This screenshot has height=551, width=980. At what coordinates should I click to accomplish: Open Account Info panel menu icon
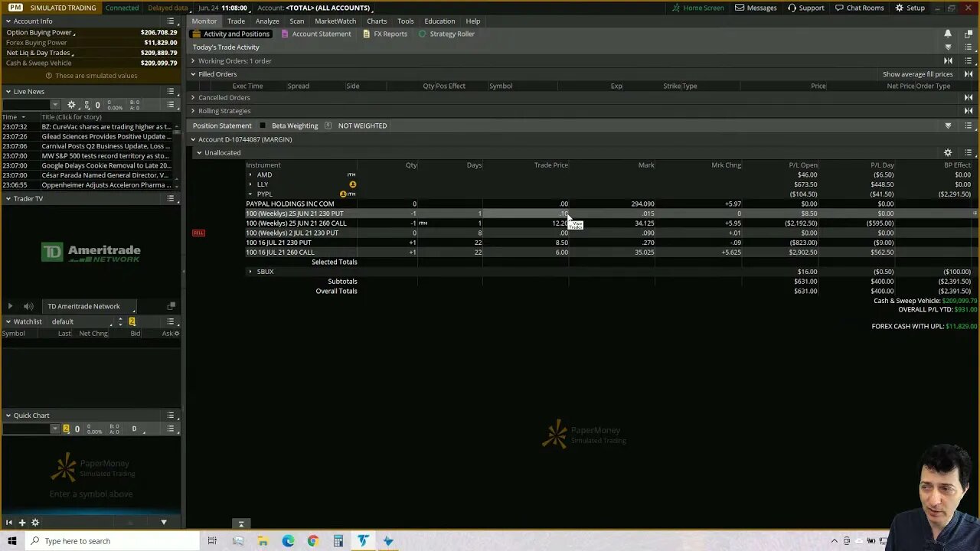(171, 21)
